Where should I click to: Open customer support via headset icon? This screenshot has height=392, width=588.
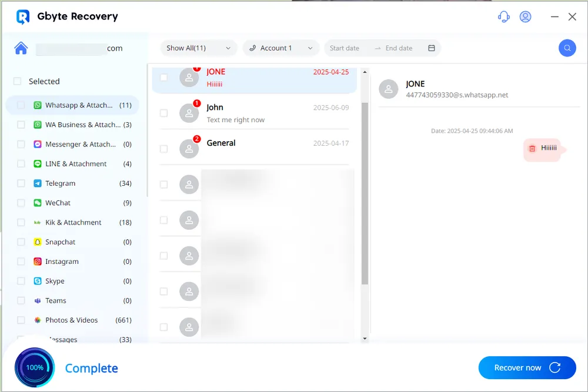(503, 17)
